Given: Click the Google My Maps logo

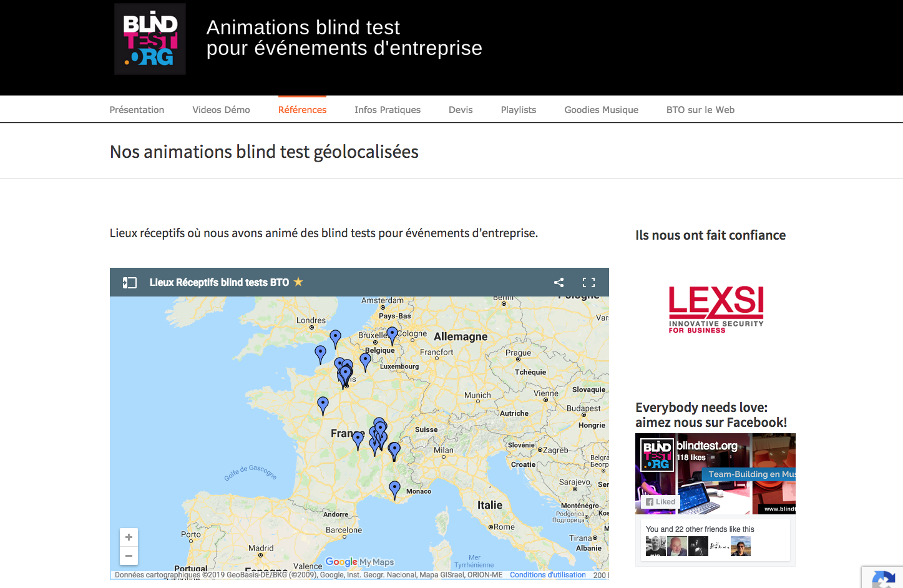Looking at the screenshot, I should tap(359, 562).
